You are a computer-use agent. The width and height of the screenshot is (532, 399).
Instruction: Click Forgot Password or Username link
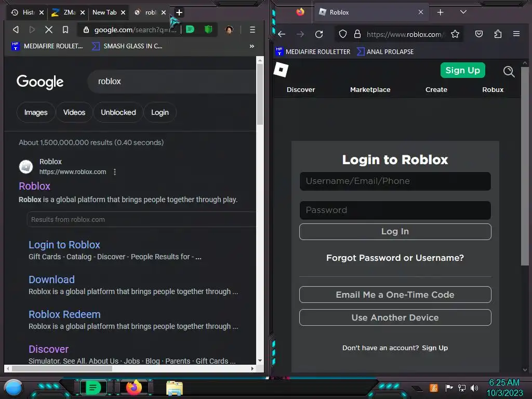pos(395,258)
